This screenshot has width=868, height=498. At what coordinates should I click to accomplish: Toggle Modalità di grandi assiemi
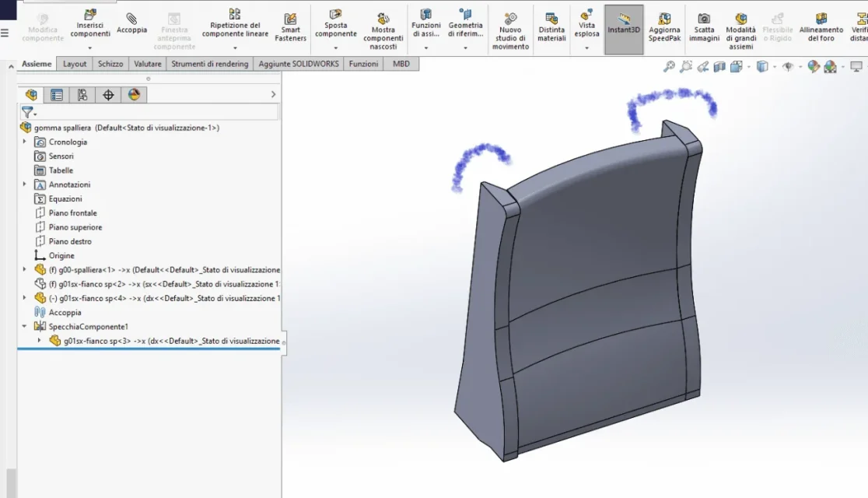pos(740,32)
